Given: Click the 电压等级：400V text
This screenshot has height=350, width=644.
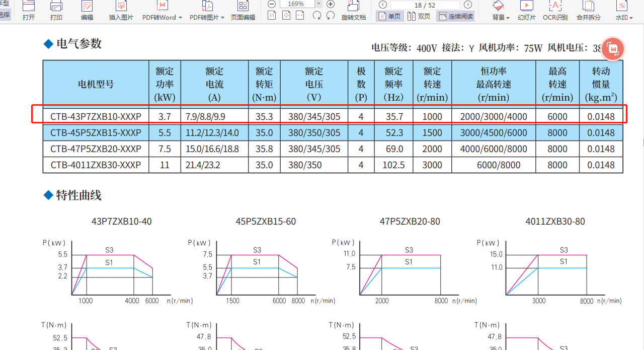Looking at the screenshot, I should 405,48.
